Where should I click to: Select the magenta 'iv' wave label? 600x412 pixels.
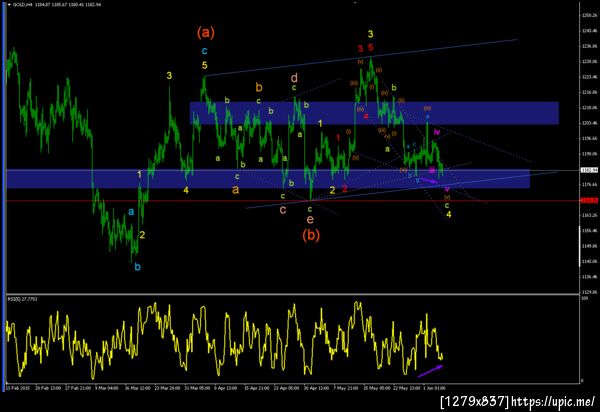[437, 132]
